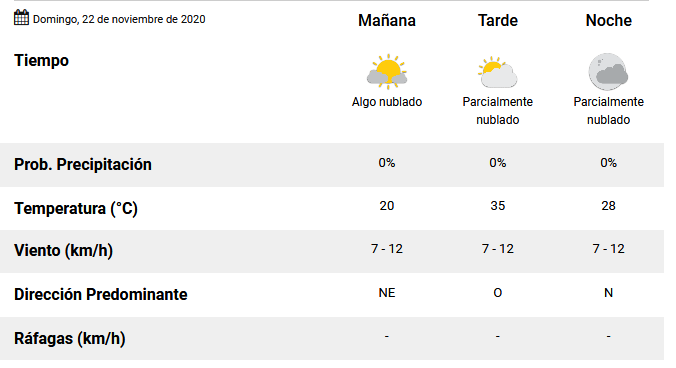
Task: Select the Tarde column header
Action: pyautogui.click(x=498, y=20)
